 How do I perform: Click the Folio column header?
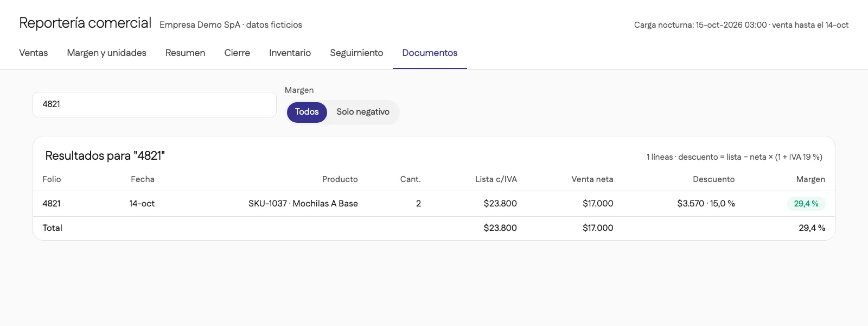(52, 179)
